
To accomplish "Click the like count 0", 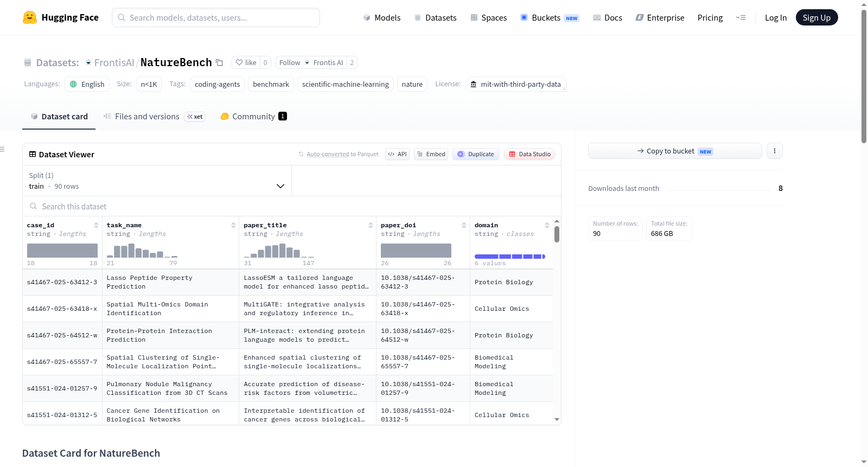I will pos(265,62).
